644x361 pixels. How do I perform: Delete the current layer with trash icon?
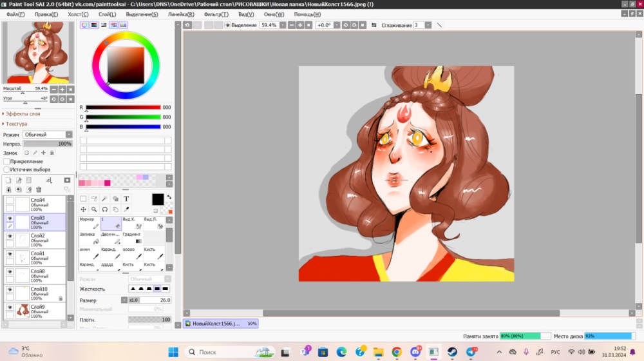[39, 190]
